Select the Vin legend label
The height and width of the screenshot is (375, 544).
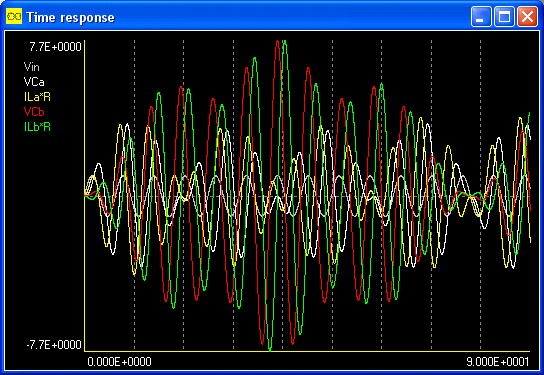point(32,67)
